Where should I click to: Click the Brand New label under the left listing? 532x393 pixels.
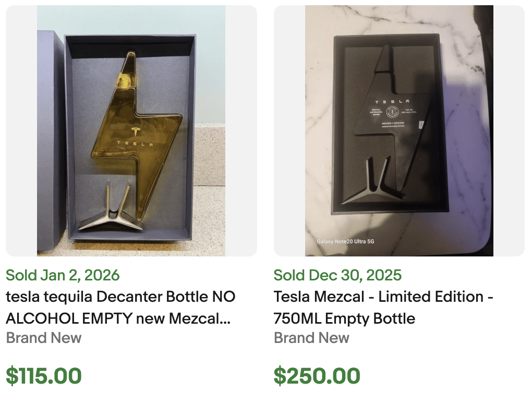click(43, 338)
